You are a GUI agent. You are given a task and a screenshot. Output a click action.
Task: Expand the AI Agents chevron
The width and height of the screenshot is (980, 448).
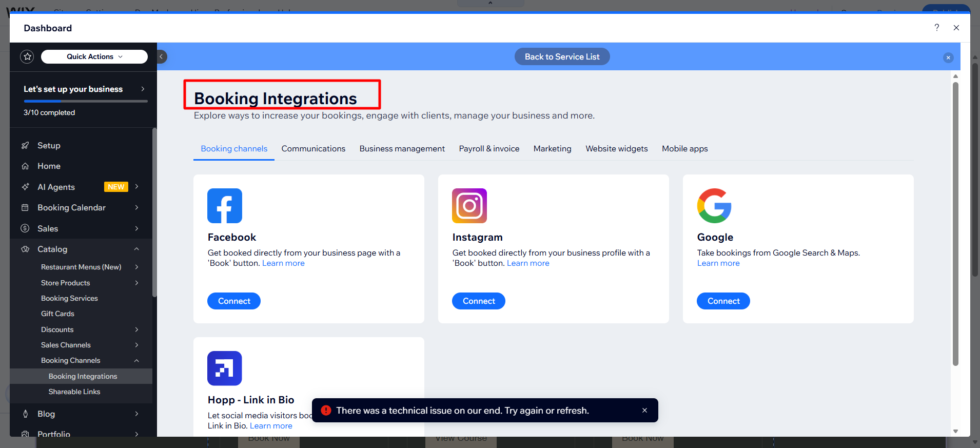coord(137,187)
